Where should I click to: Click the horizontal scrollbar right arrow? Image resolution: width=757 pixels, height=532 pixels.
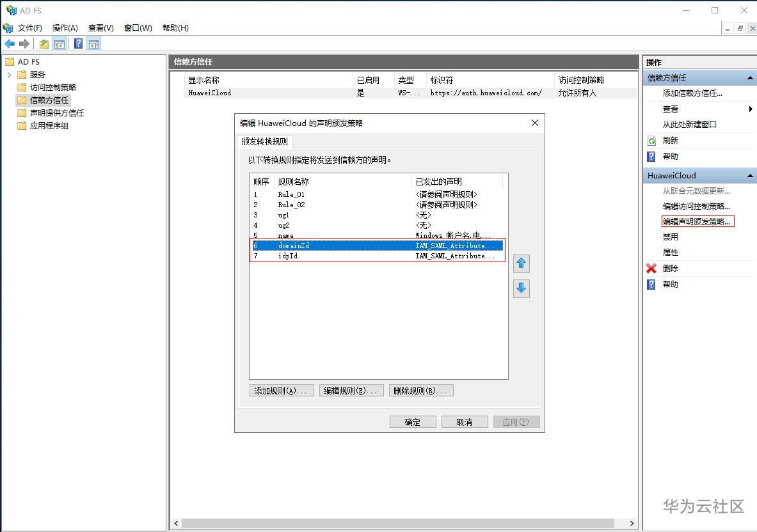(632, 523)
